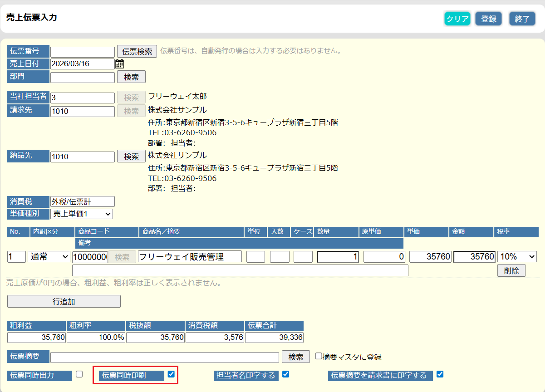Screen dimensions: 545x392
Task: Expand the 内訳区分 通常 dropdown
Action: (49, 257)
